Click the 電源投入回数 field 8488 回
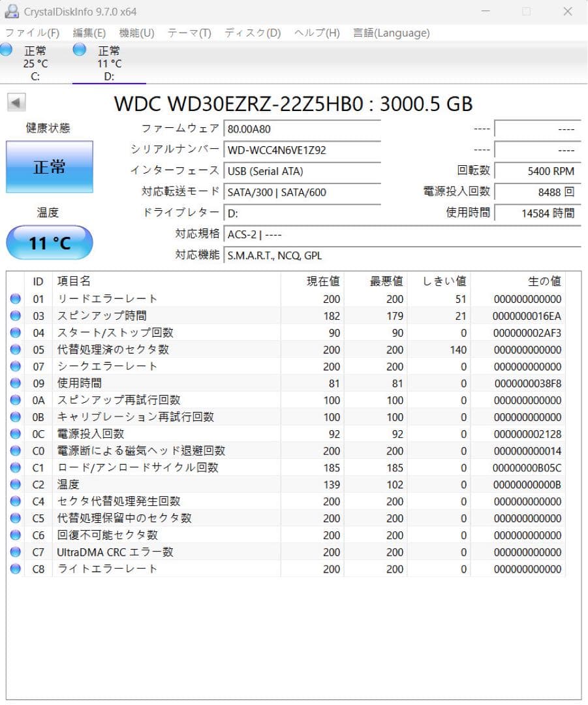This screenshot has width=588, height=705. tap(538, 192)
